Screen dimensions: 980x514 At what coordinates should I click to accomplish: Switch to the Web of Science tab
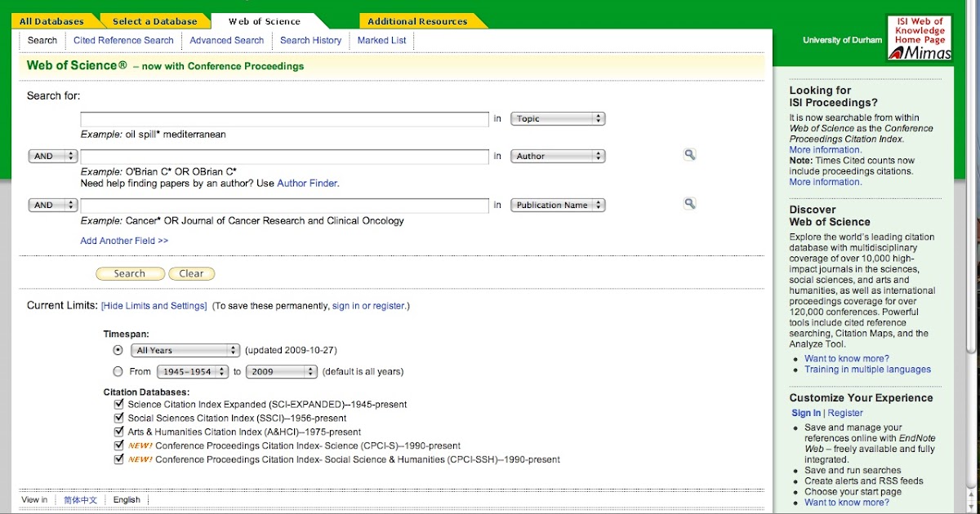[265, 21]
